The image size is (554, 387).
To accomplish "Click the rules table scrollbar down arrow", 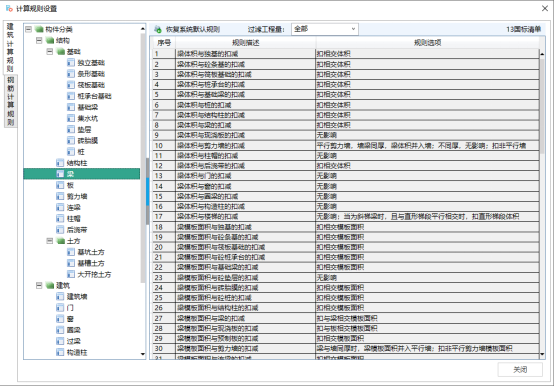I will point(542,354).
